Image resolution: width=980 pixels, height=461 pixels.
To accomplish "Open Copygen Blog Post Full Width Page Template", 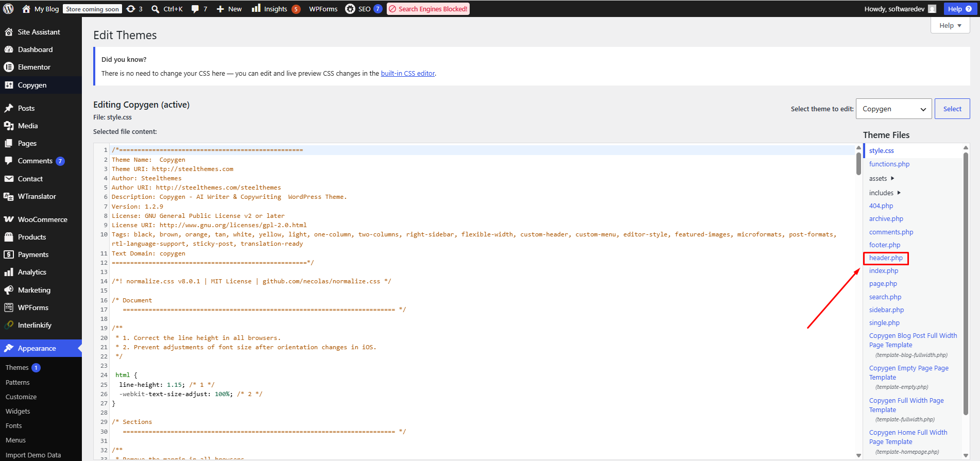I will pyautogui.click(x=913, y=340).
